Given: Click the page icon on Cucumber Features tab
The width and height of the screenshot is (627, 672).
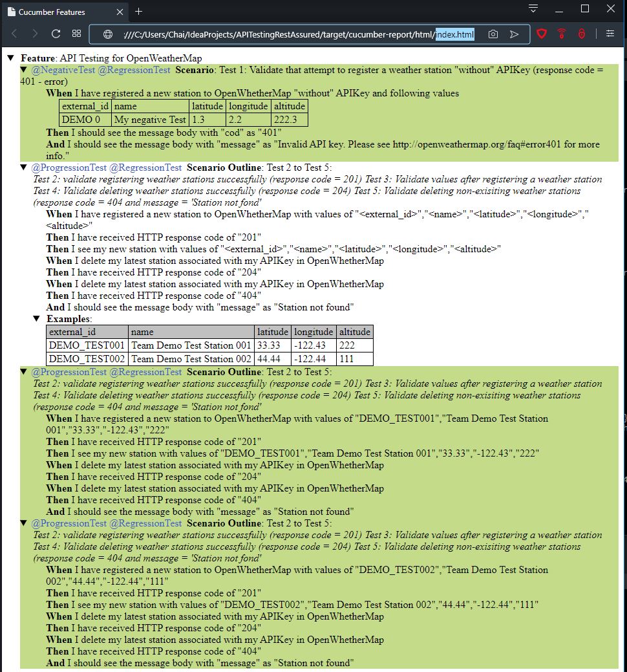Looking at the screenshot, I should 12,12.
